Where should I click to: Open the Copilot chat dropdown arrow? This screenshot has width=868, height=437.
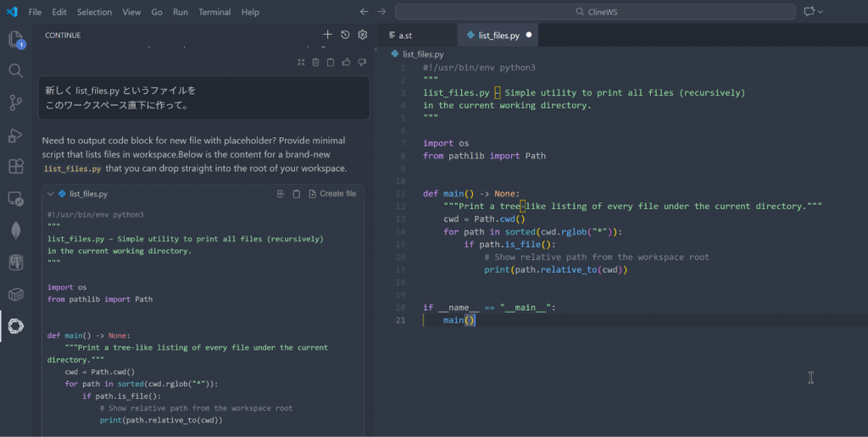[x=821, y=12]
